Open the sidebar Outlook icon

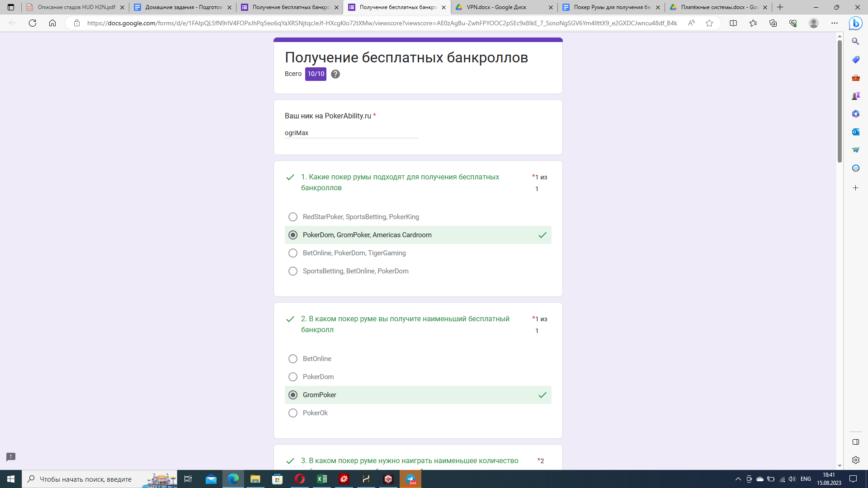pyautogui.click(x=855, y=132)
